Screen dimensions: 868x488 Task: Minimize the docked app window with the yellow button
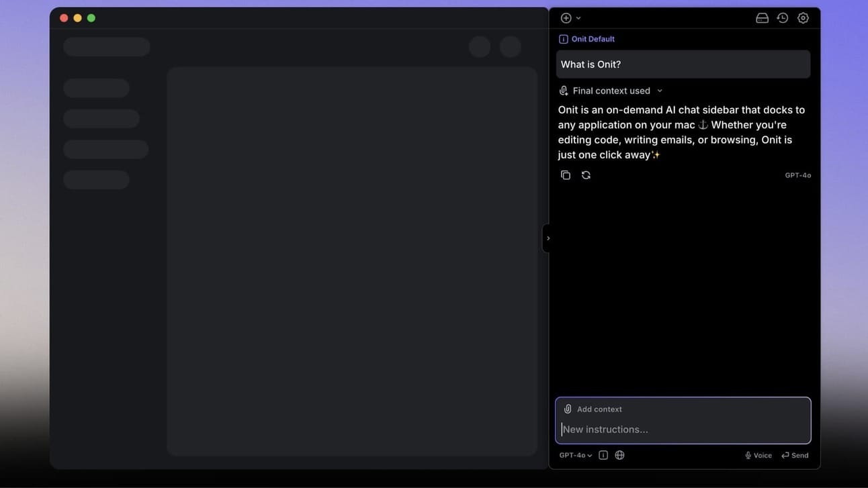[78, 18]
